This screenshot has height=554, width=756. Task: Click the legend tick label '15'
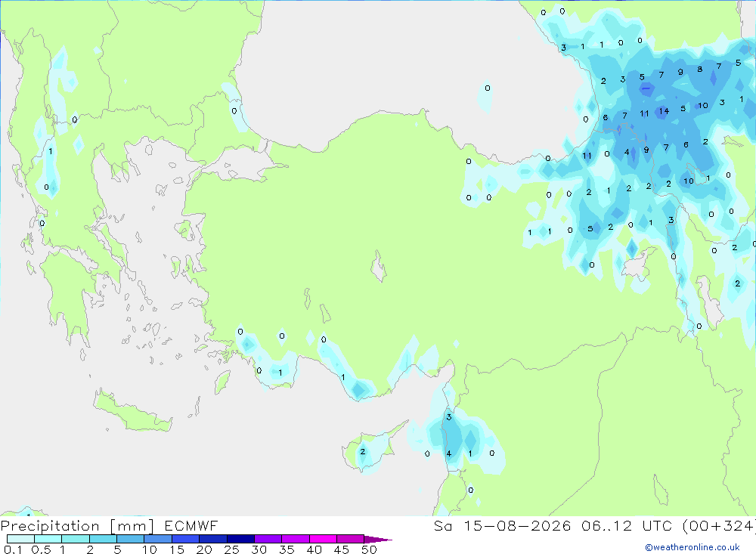[176, 549]
